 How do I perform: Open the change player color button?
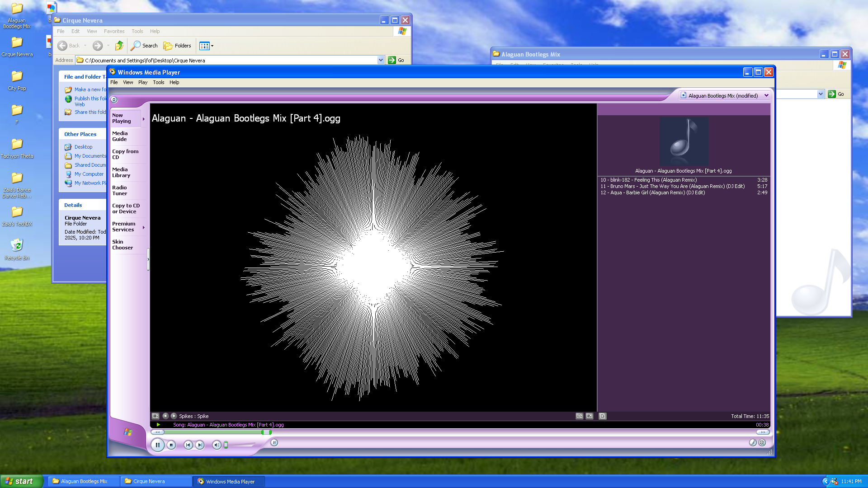pos(753,443)
